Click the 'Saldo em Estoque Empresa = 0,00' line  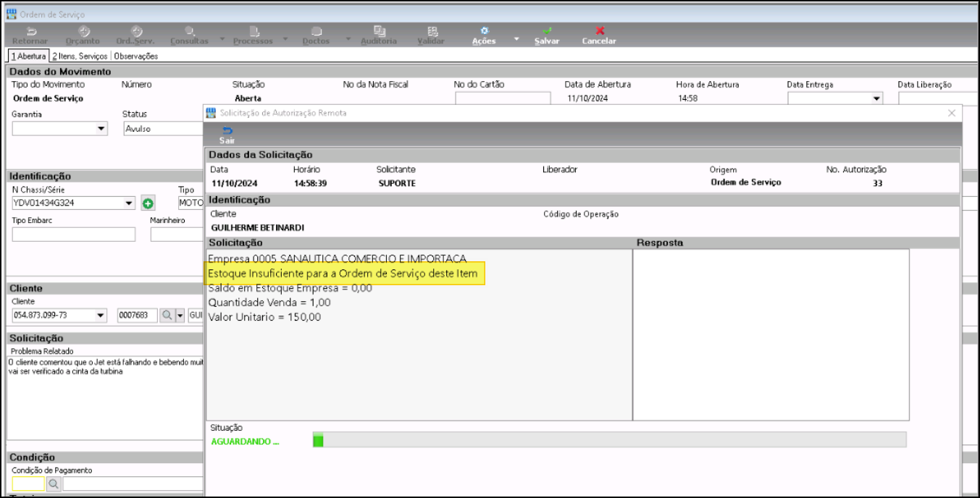coord(290,288)
